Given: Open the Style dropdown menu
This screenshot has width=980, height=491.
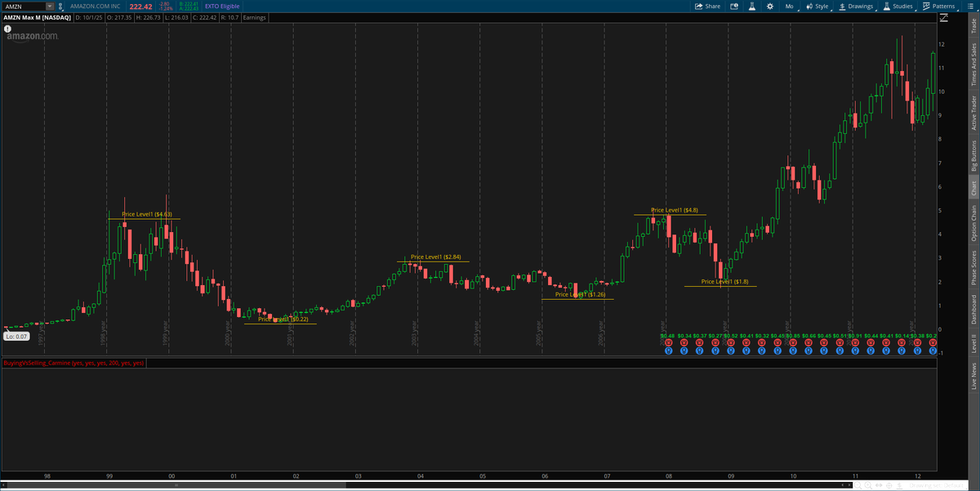Looking at the screenshot, I should [x=817, y=6].
